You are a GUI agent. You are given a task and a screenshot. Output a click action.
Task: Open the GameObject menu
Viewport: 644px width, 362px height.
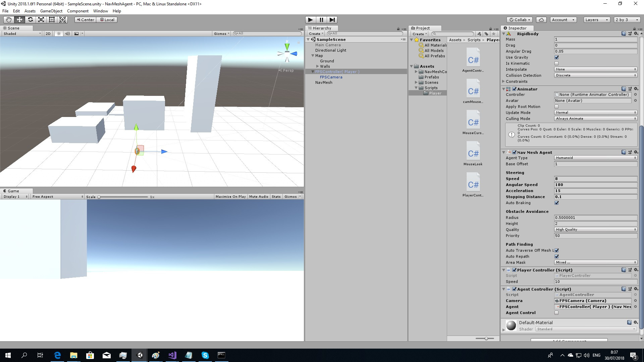tap(51, 11)
